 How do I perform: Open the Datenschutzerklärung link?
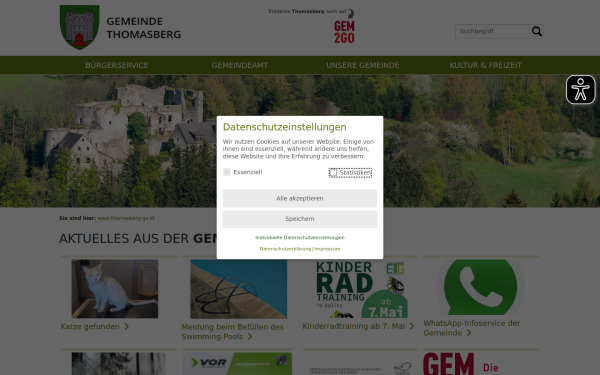[285, 249]
